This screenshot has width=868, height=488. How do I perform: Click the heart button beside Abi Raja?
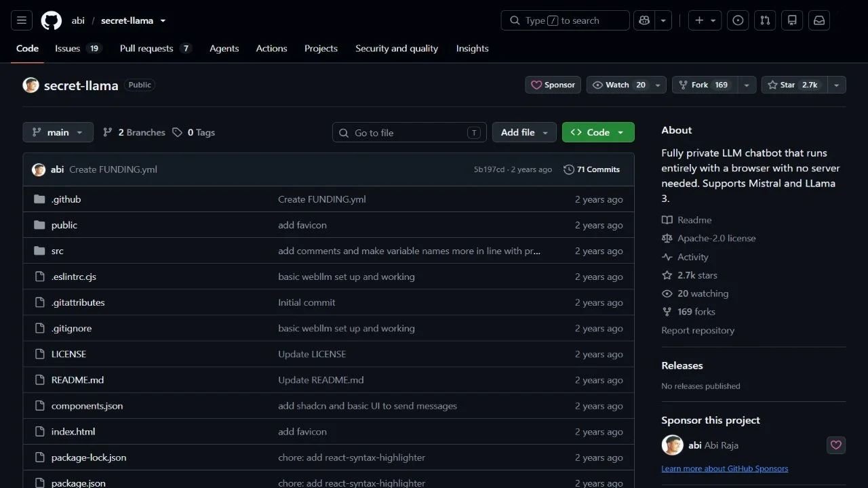[836, 445]
